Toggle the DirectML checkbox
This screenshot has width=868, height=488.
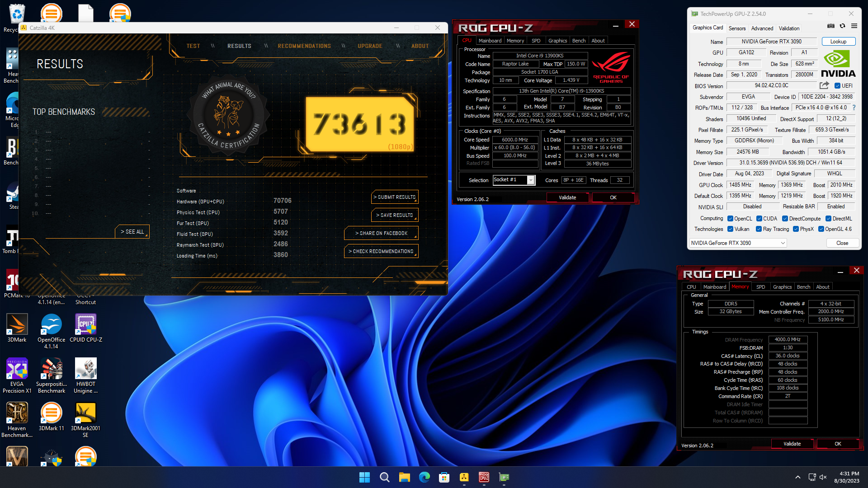pos(828,219)
